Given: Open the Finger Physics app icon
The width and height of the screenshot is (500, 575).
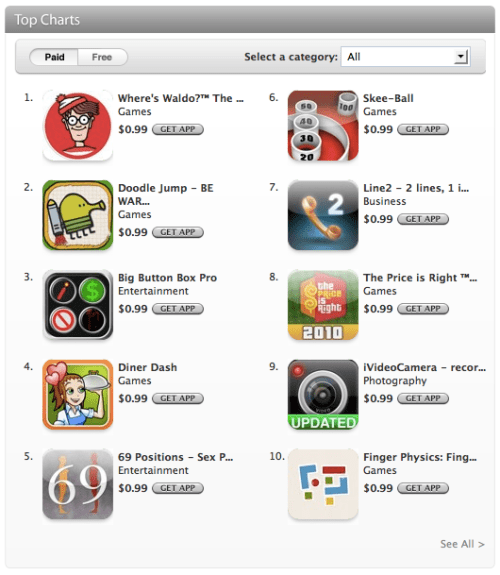Looking at the screenshot, I should (323, 484).
